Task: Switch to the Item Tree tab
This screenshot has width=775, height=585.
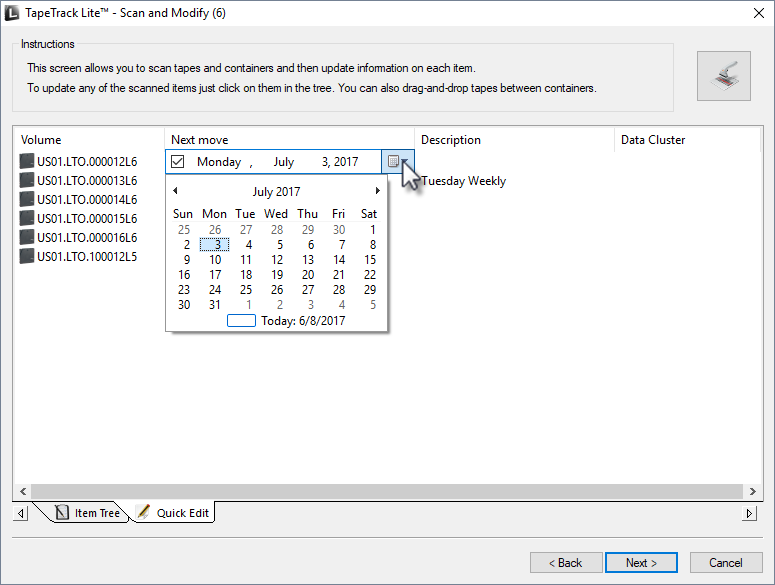Action: tap(88, 513)
